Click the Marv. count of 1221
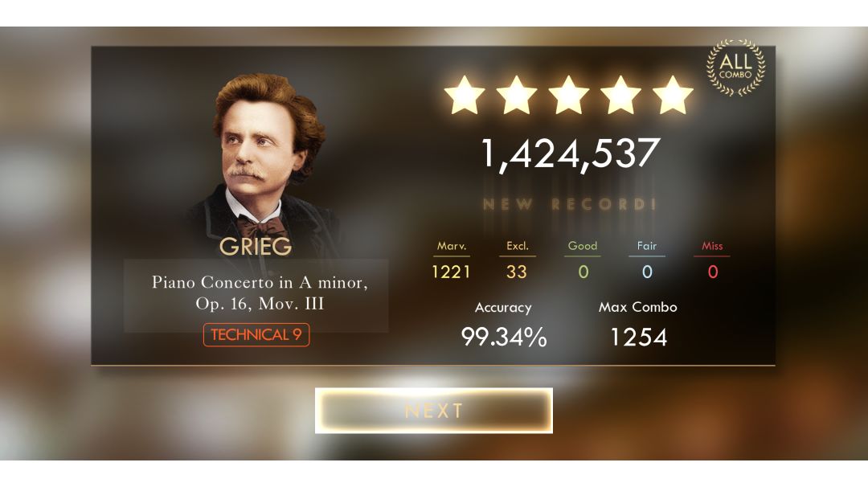Screen dimensions: 868x487 (451, 272)
